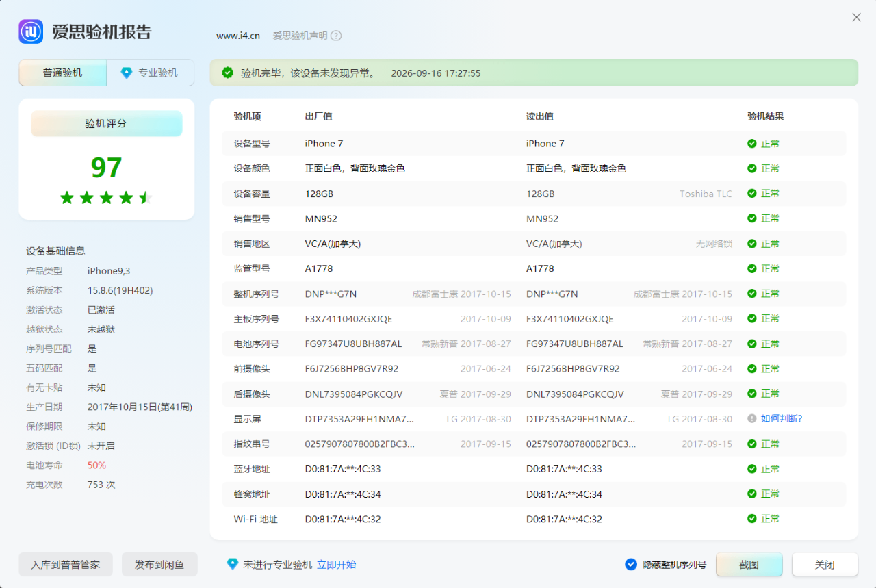This screenshot has width=876, height=588.
Task: Click the 关闭 button
Action: 825,565
